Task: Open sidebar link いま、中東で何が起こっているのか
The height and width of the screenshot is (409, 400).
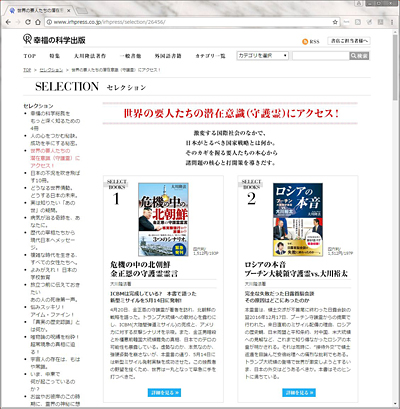Action: click(x=53, y=381)
